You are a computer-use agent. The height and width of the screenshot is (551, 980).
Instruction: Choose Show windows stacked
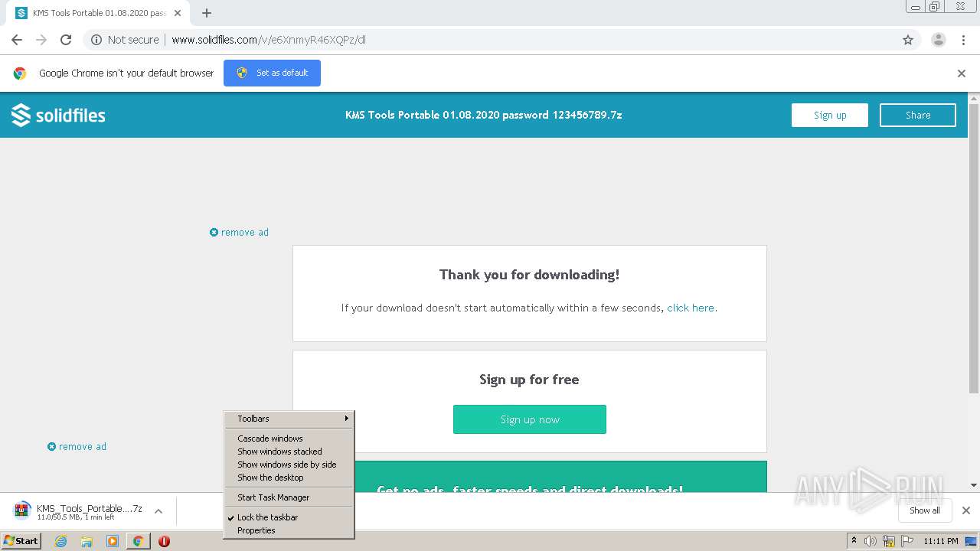[x=289, y=452]
